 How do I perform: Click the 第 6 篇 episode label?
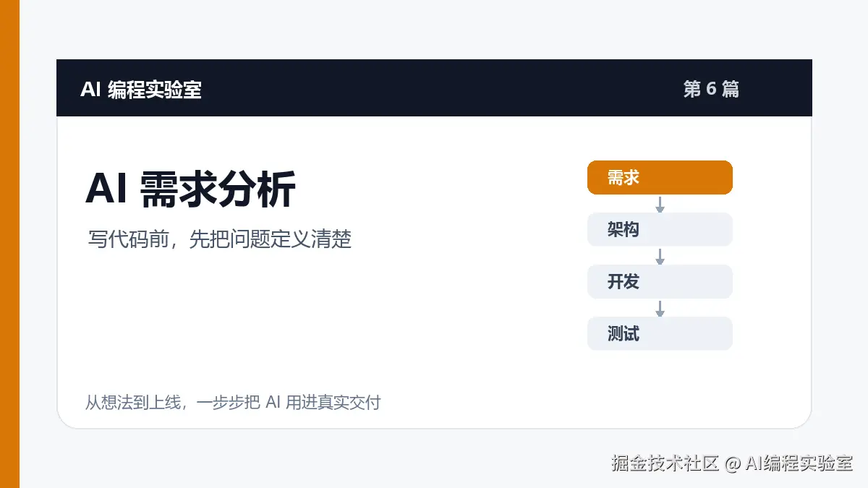click(711, 89)
